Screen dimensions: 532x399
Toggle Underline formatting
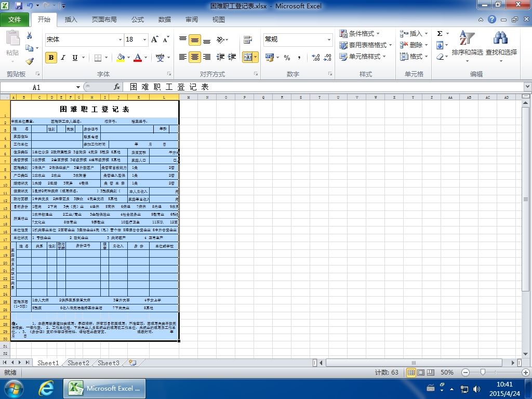tap(75, 57)
